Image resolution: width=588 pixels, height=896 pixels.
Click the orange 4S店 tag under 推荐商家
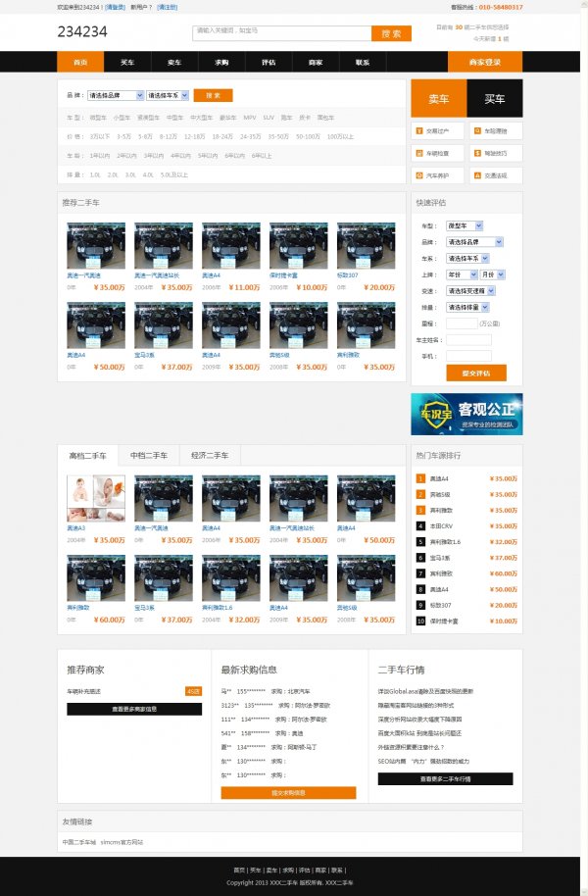(194, 691)
